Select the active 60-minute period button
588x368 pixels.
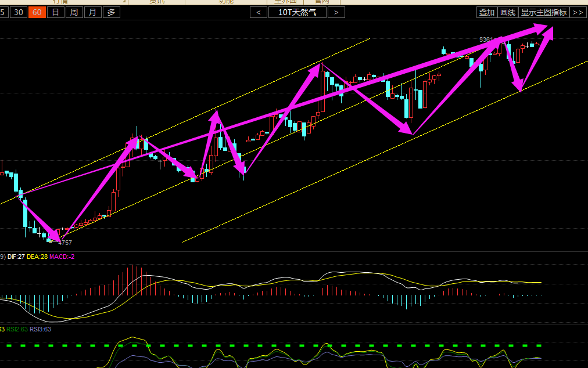(x=37, y=12)
